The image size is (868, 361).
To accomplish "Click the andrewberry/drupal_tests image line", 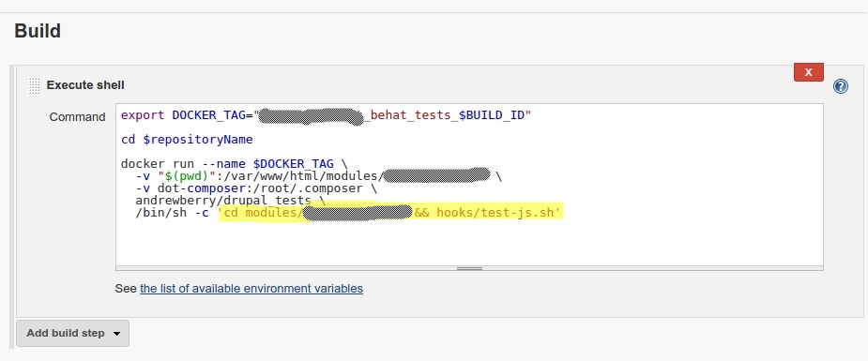I will pyautogui.click(x=230, y=200).
